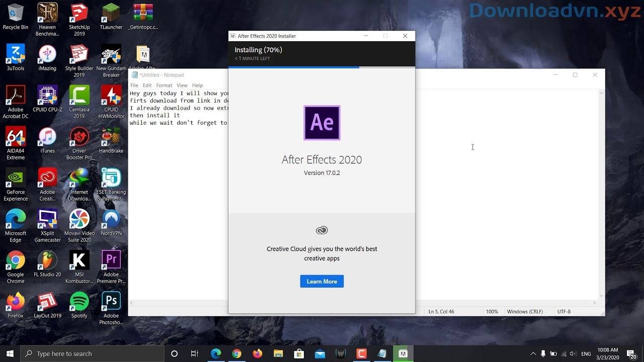Open Heaven Benchmark desktop shortcut

47,20
